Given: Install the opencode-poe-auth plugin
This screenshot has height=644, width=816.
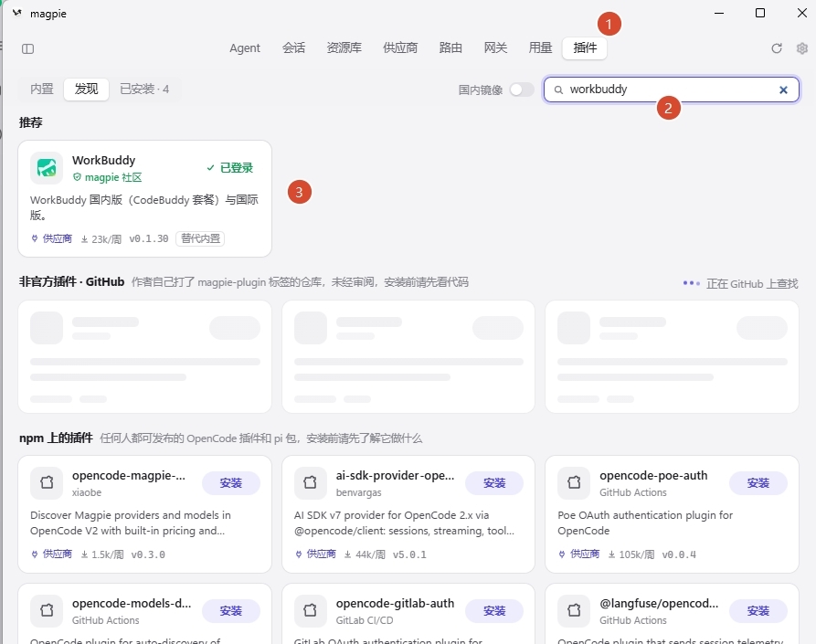Looking at the screenshot, I should coord(758,482).
